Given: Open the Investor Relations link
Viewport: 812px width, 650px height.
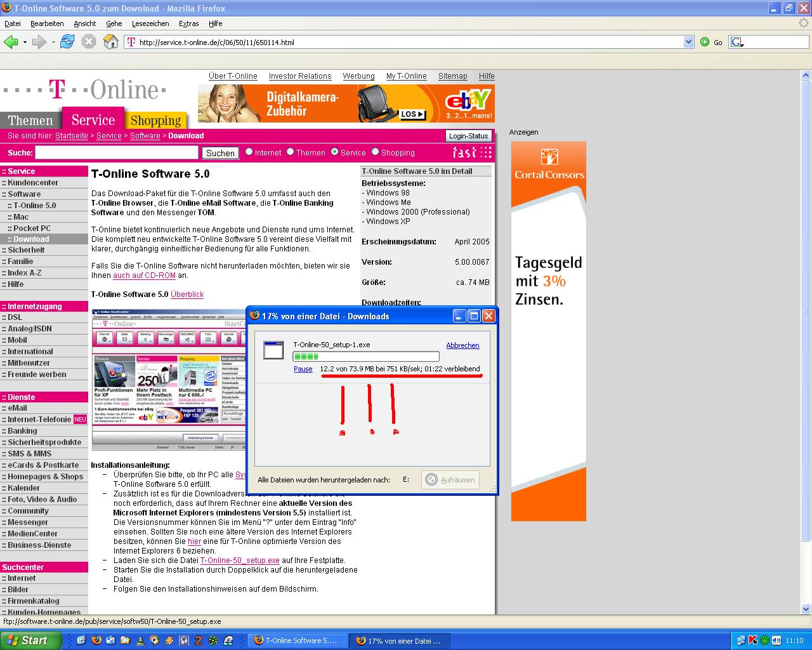Looking at the screenshot, I should coord(300,76).
